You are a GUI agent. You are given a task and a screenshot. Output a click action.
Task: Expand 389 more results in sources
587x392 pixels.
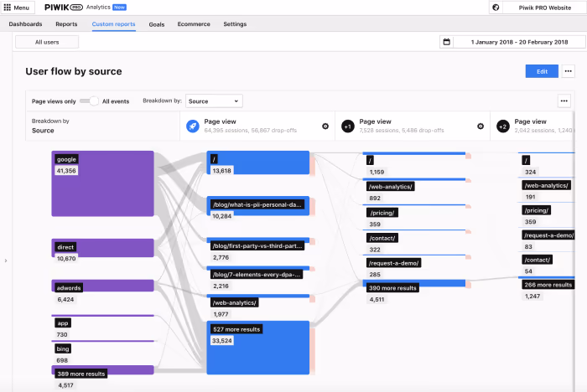[81, 374]
